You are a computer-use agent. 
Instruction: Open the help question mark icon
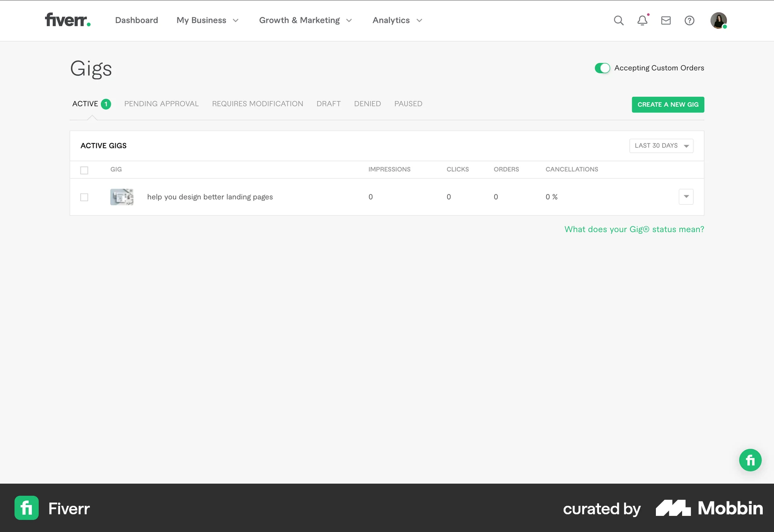tap(690, 20)
